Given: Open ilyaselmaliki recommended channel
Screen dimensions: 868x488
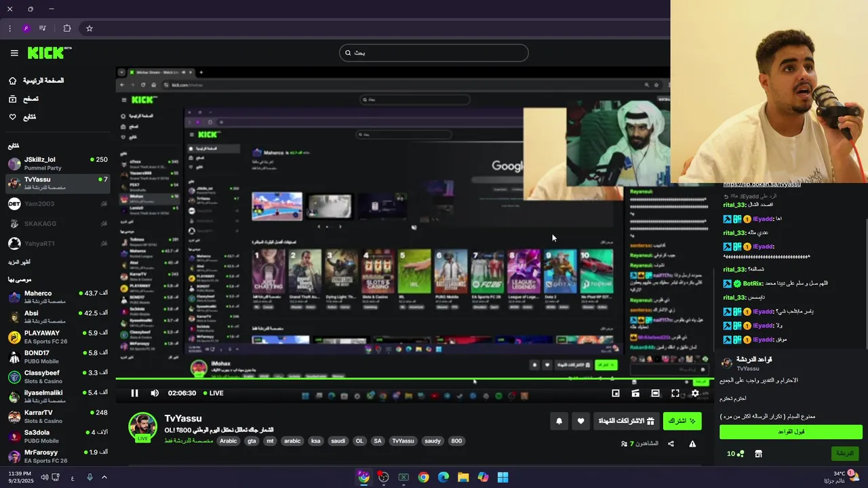Looking at the screenshot, I should 58,396.
